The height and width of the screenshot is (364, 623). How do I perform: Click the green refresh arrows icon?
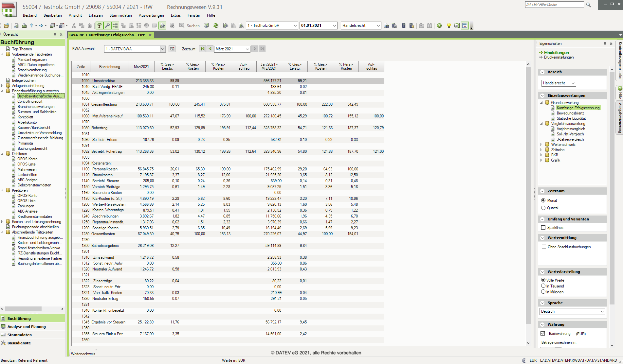point(216,26)
